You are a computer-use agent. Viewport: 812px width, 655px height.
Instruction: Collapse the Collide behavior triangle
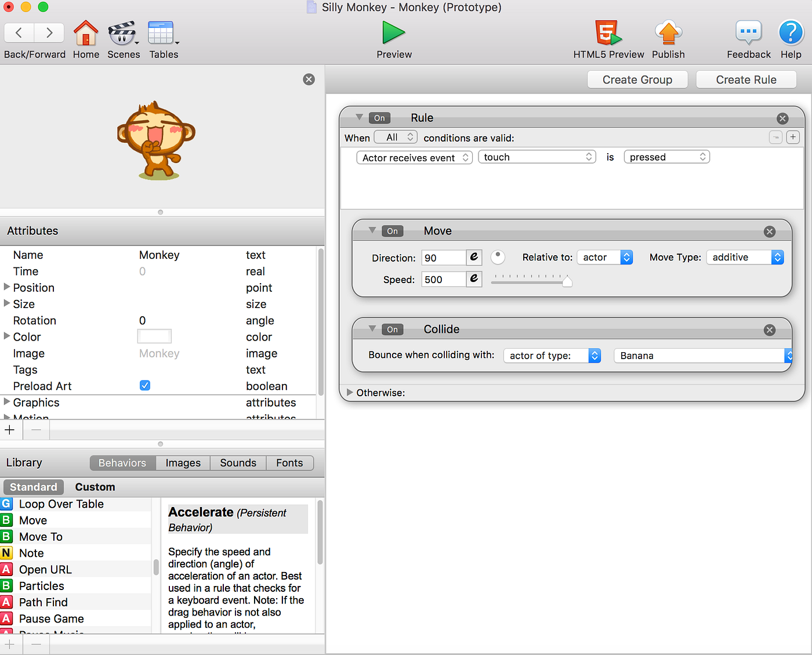(x=372, y=328)
